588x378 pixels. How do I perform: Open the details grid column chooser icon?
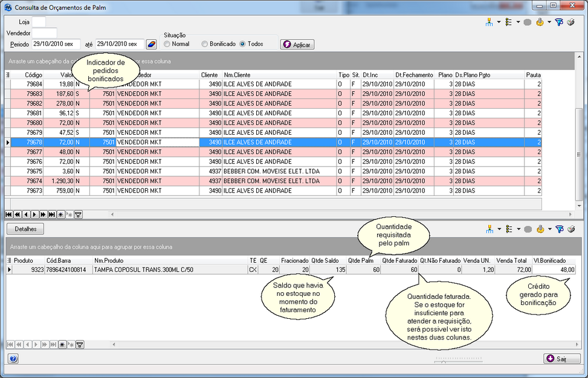pyautogui.click(x=9, y=260)
